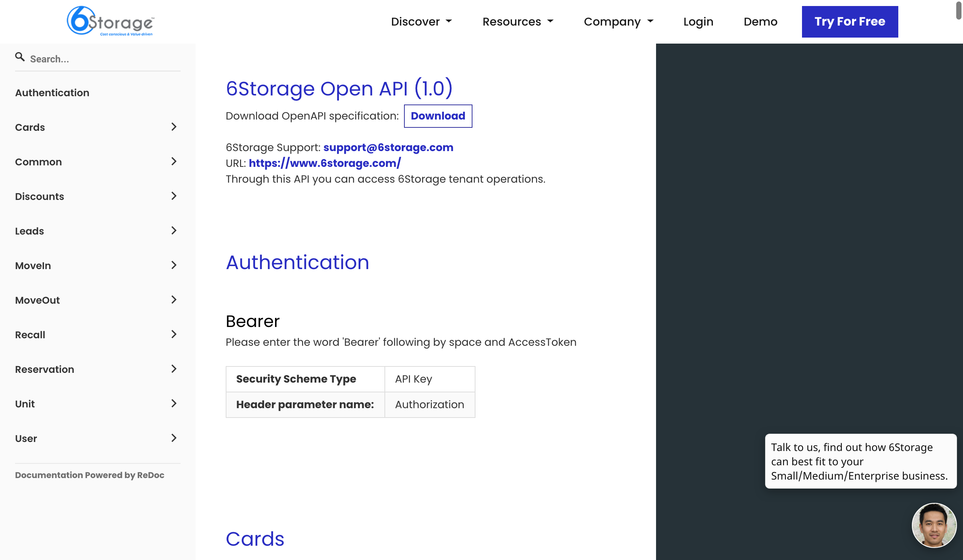This screenshot has height=560, width=963.
Task: Expand the Cards section chevron
Action: 174,127
